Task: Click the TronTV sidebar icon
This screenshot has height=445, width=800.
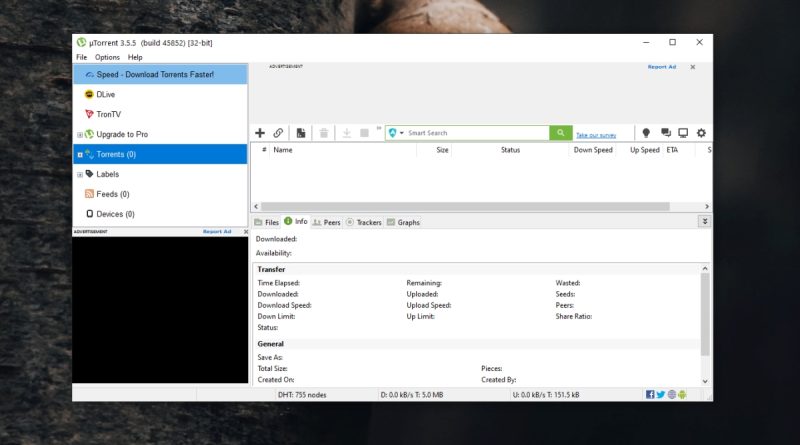Action: (x=89, y=114)
